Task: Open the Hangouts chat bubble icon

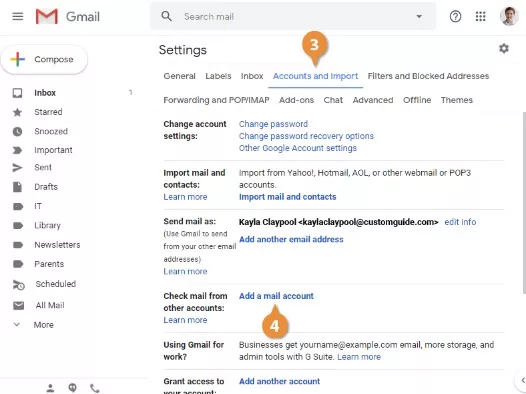Action: [72, 388]
